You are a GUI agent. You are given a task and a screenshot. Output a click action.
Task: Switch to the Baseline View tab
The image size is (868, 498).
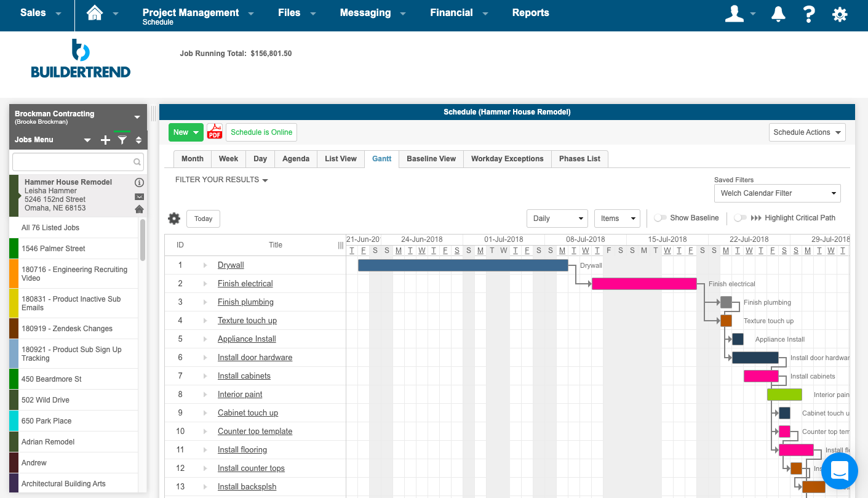coord(431,159)
